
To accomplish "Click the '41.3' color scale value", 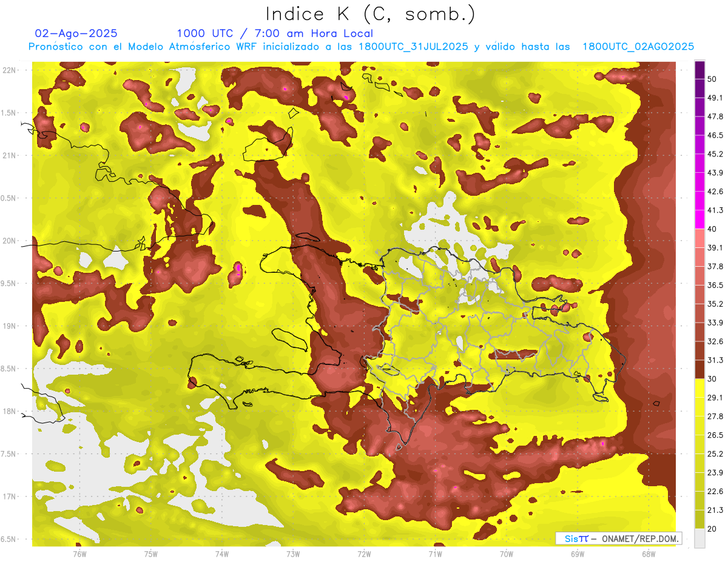I will (715, 210).
